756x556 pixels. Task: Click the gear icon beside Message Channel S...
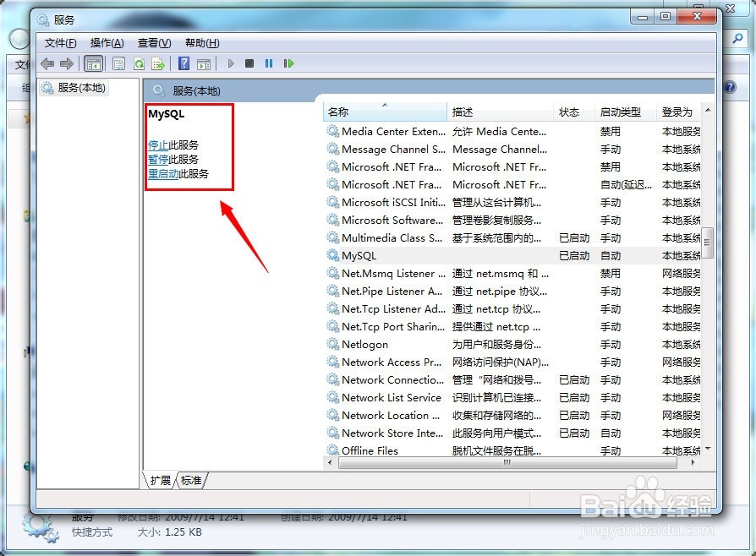[333, 149]
